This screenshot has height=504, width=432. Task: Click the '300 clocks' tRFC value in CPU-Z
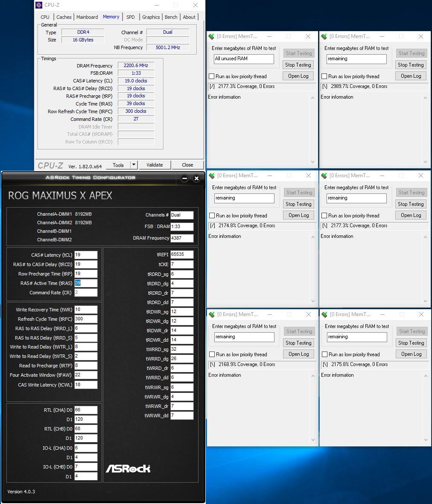coord(136,111)
